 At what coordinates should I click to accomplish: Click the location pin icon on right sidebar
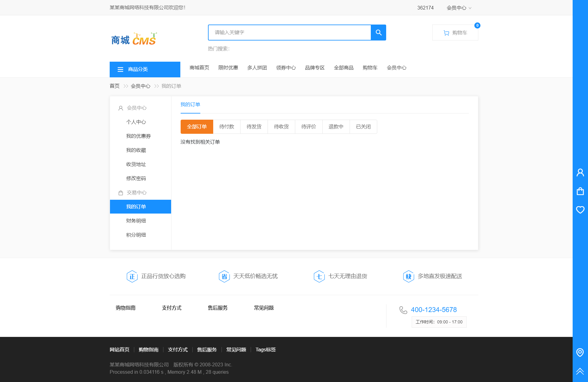click(580, 353)
